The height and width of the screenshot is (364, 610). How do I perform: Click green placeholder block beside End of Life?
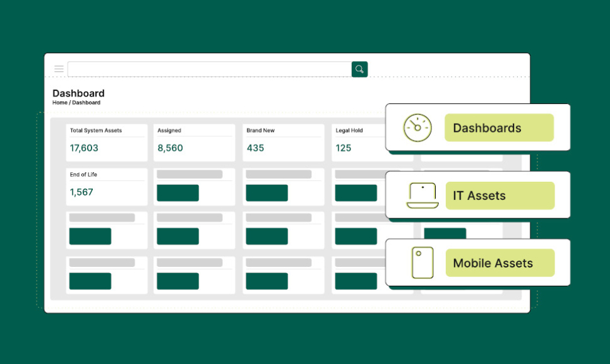click(x=177, y=193)
